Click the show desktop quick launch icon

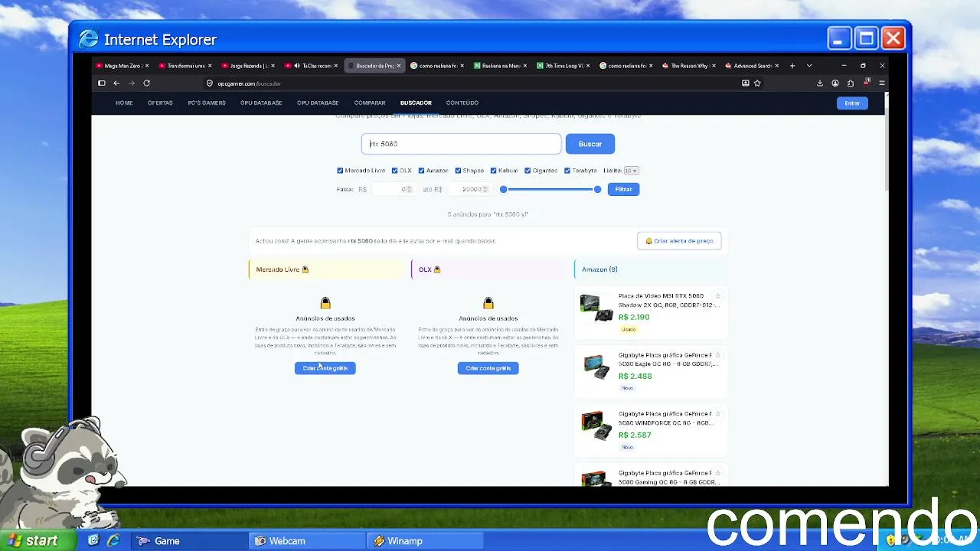click(93, 541)
